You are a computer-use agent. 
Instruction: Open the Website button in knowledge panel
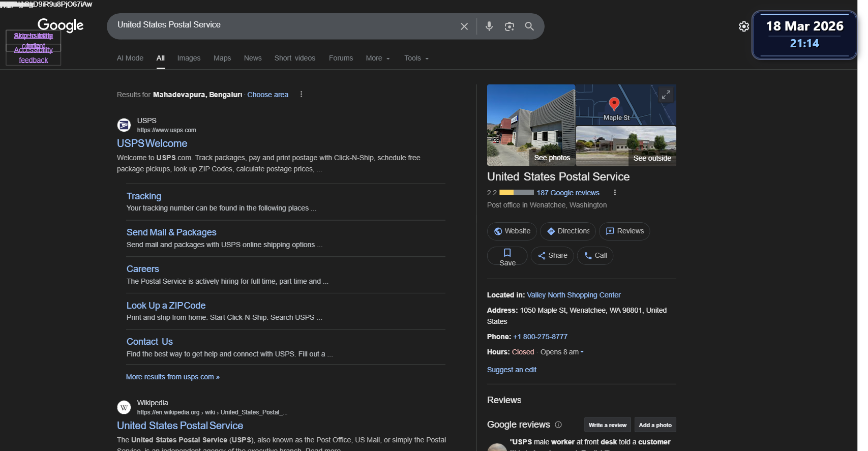(512, 231)
